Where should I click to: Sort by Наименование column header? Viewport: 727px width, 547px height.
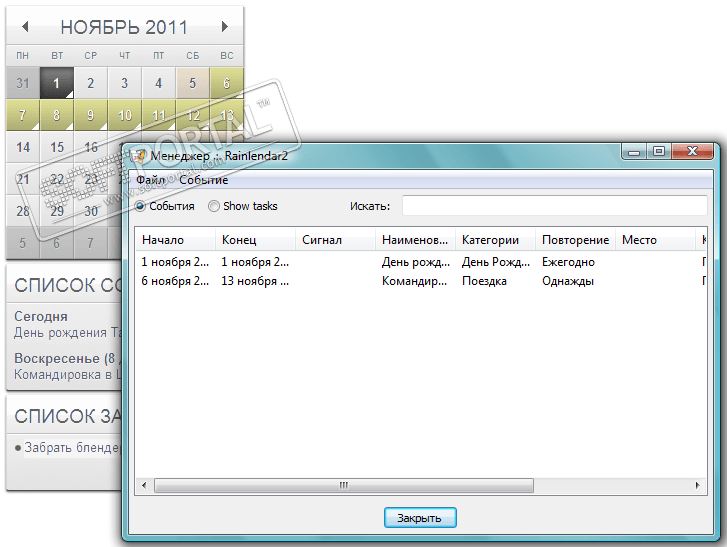415,240
